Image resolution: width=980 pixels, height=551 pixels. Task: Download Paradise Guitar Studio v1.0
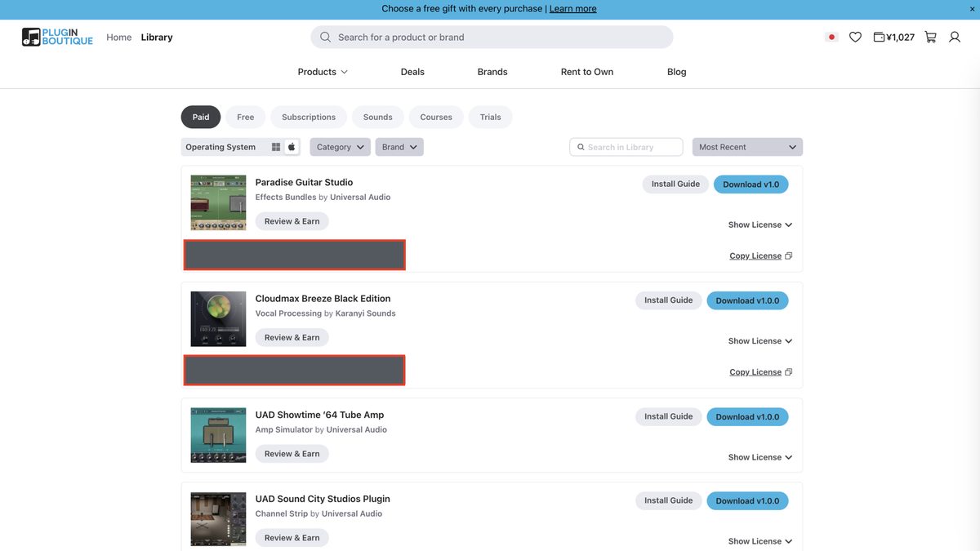(751, 184)
